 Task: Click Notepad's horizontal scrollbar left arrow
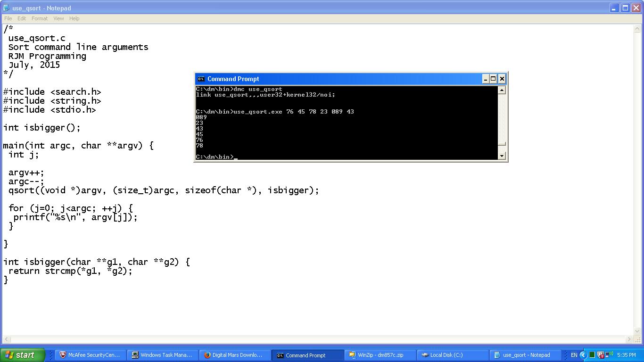(7, 339)
